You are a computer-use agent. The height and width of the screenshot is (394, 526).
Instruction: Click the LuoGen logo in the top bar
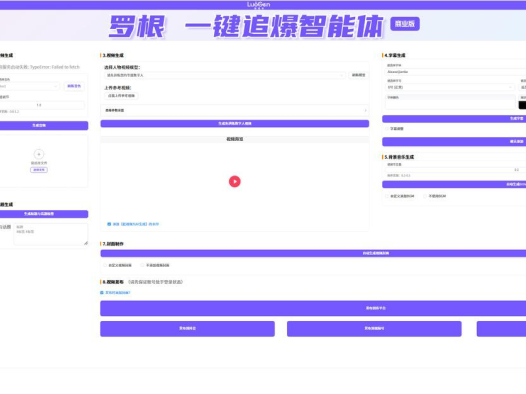point(258,5)
